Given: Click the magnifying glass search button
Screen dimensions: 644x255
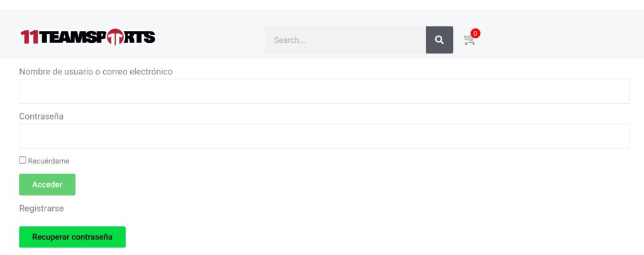Looking at the screenshot, I should coord(439,40).
